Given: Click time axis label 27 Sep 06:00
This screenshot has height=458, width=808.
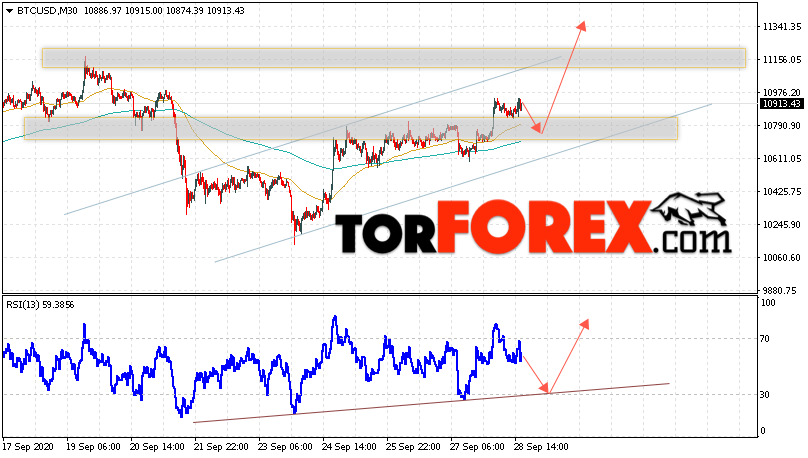Looking at the screenshot, I should tap(477, 447).
